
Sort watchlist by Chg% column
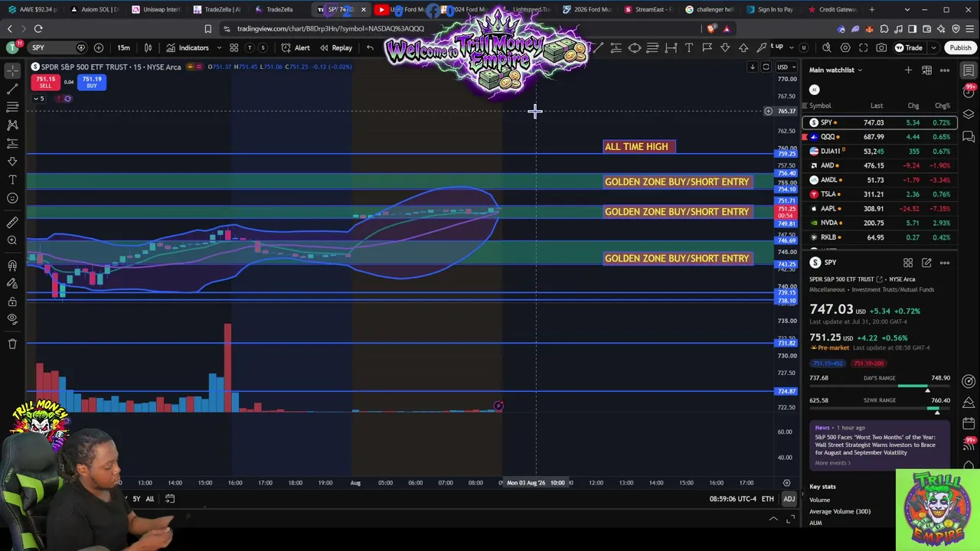tap(942, 106)
